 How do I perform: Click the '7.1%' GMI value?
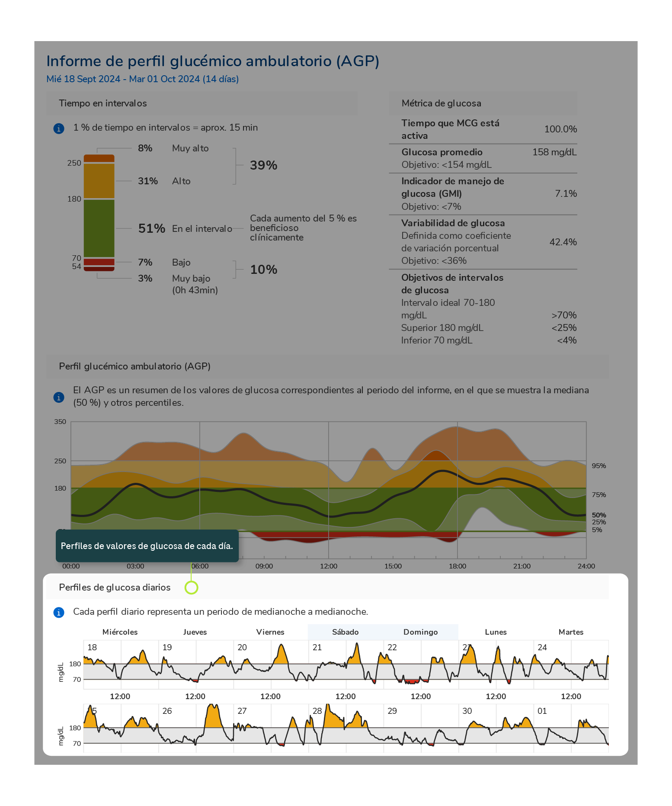[566, 194]
